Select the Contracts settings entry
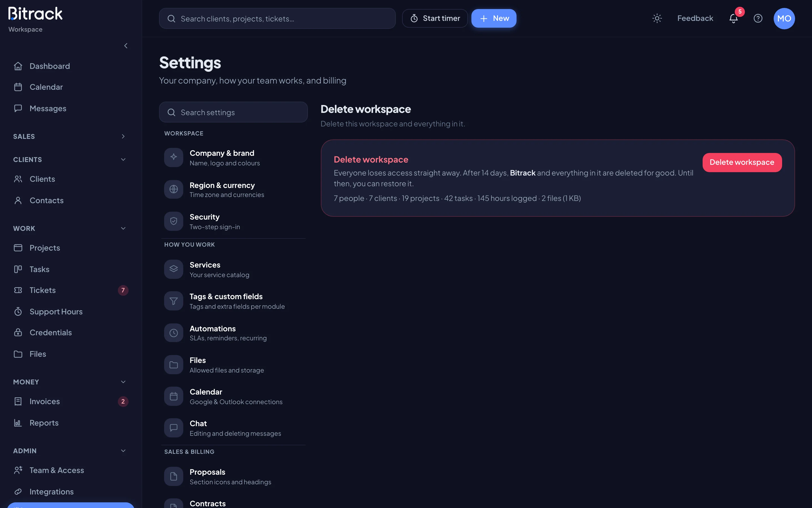 click(x=233, y=503)
